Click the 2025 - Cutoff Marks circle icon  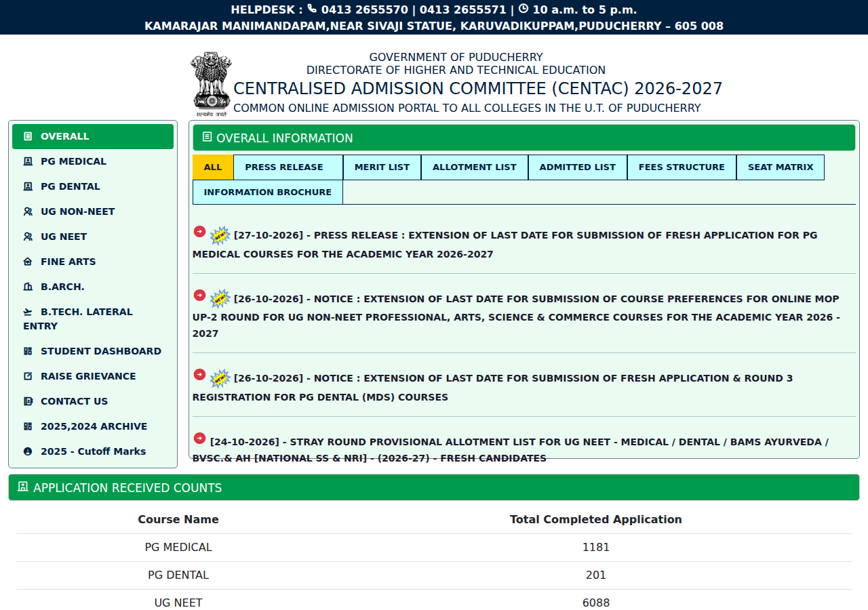(28, 451)
